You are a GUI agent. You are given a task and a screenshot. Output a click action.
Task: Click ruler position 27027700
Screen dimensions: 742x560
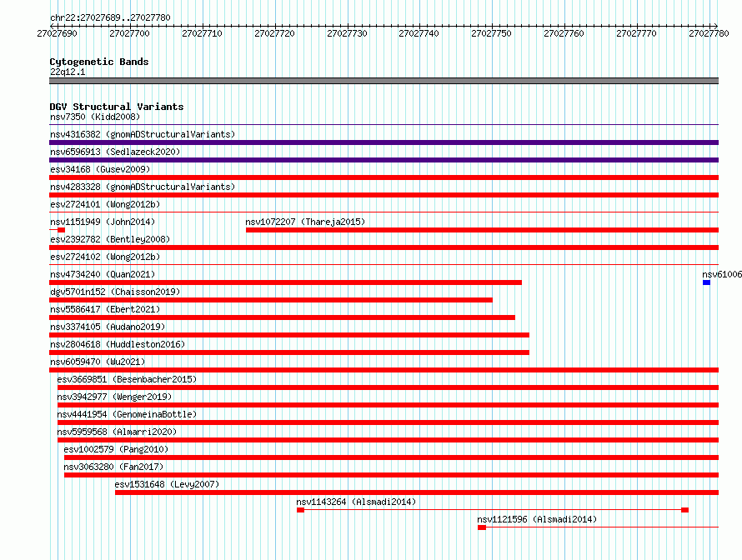pyautogui.click(x=130, y=33)
